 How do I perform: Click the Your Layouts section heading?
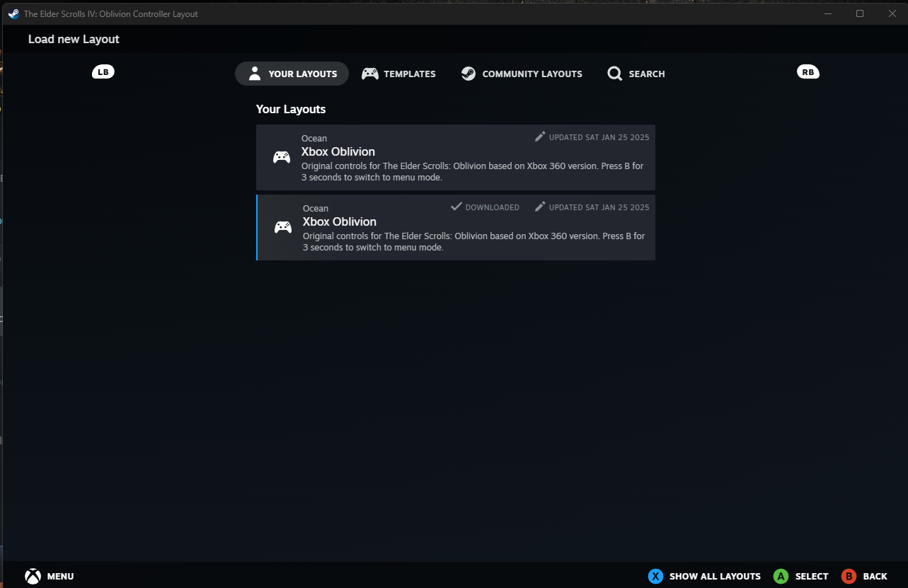pos(291,109)
